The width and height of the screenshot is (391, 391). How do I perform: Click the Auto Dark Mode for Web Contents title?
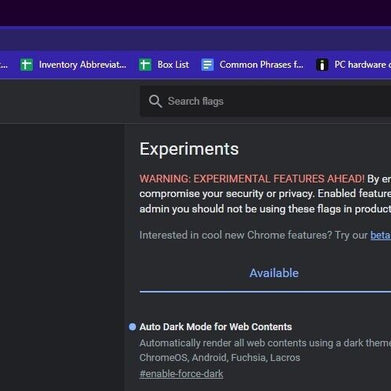coord(216,327)
